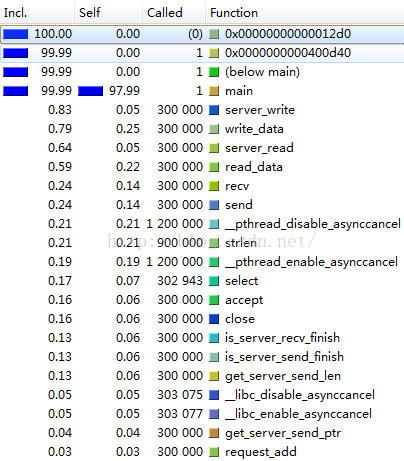Click the color square beside accept

point(214,300)
